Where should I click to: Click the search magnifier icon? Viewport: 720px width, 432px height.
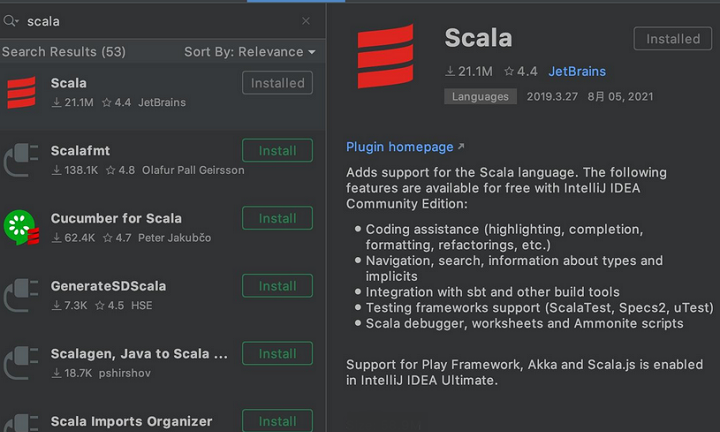[x=11, y=21]
